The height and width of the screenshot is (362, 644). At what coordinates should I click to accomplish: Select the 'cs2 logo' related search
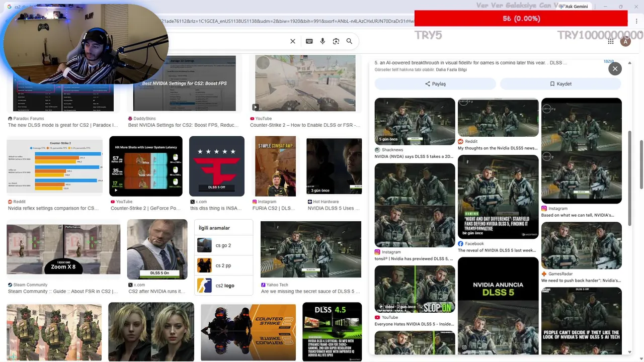pyautogui.click(x=224, y=286)
